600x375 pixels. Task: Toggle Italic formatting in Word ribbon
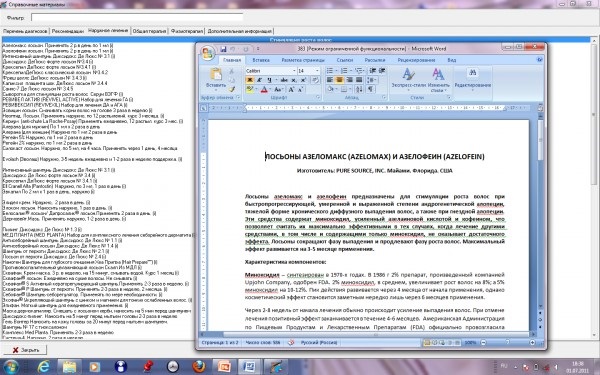(x=259, y=80)
